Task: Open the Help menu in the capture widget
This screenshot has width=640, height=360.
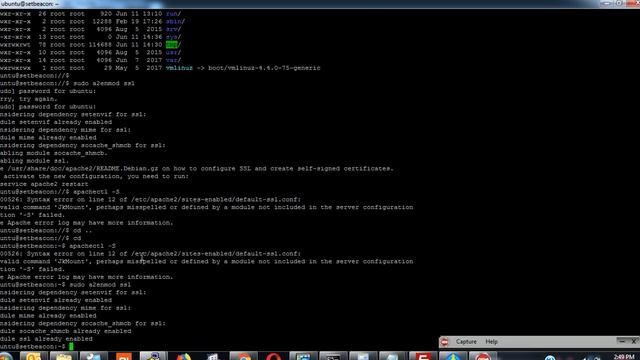Action: tap(491, 342)
